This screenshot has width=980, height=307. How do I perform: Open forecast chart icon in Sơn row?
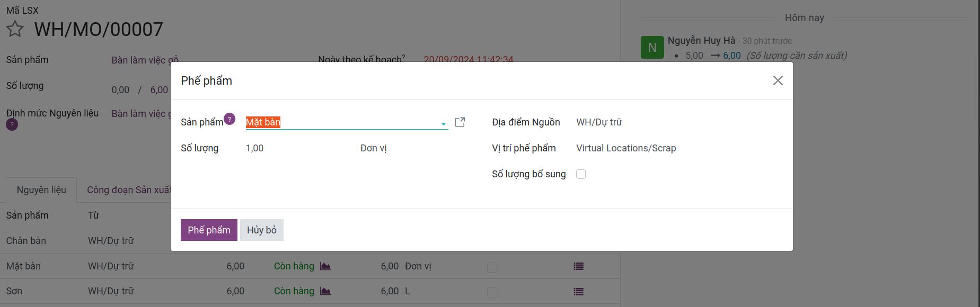tap(325, 291)
